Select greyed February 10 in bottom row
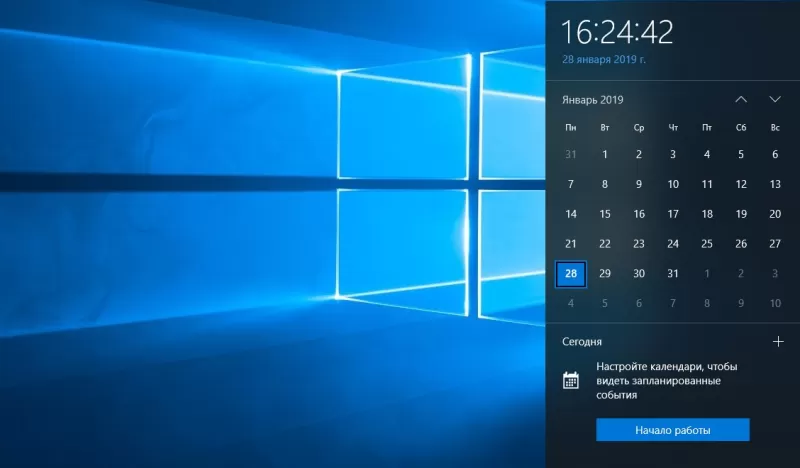Image resolution: width=800 pixels, height=468 pixels. (x=775, y=304)
